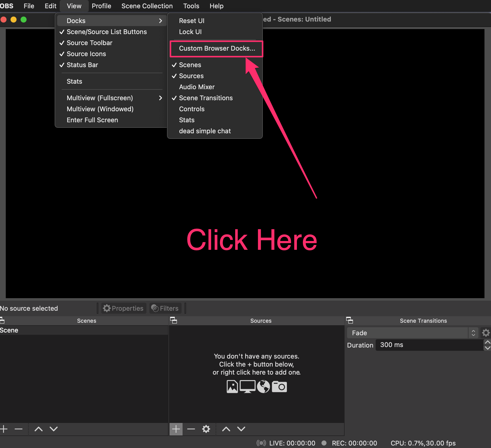Increase transition duration with the stepper arrow
This screenshot has width=491, height=448.
pyautogui.click(x=487, y=342)
